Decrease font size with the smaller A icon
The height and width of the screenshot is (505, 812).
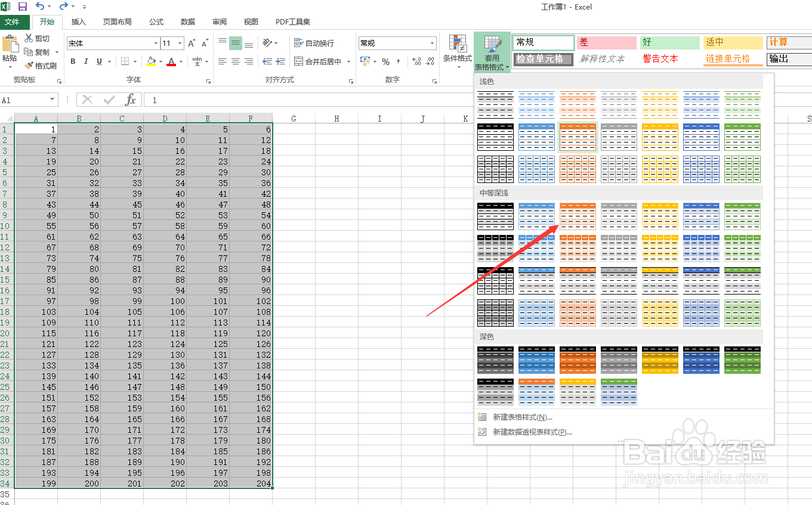tap(205, 44)
